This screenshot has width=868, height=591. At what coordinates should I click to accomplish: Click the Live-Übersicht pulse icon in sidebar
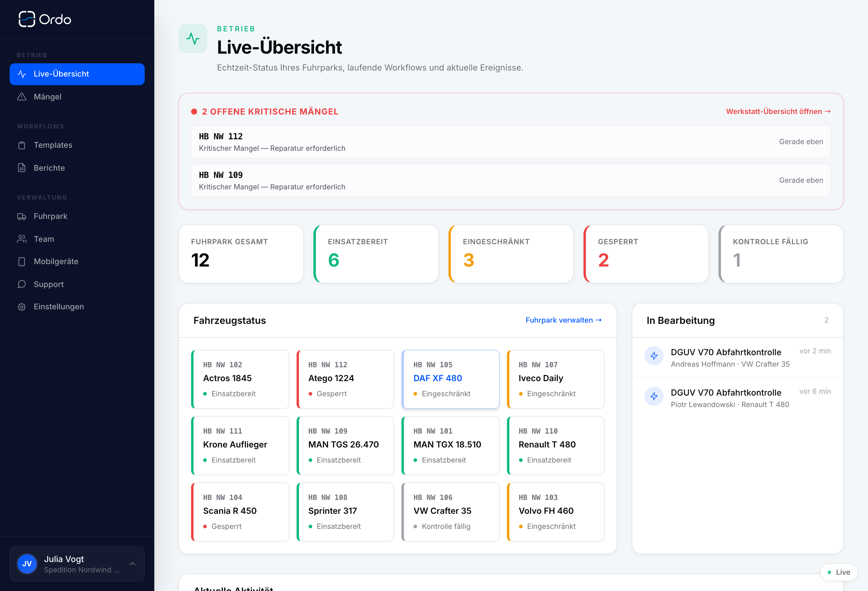22,74
